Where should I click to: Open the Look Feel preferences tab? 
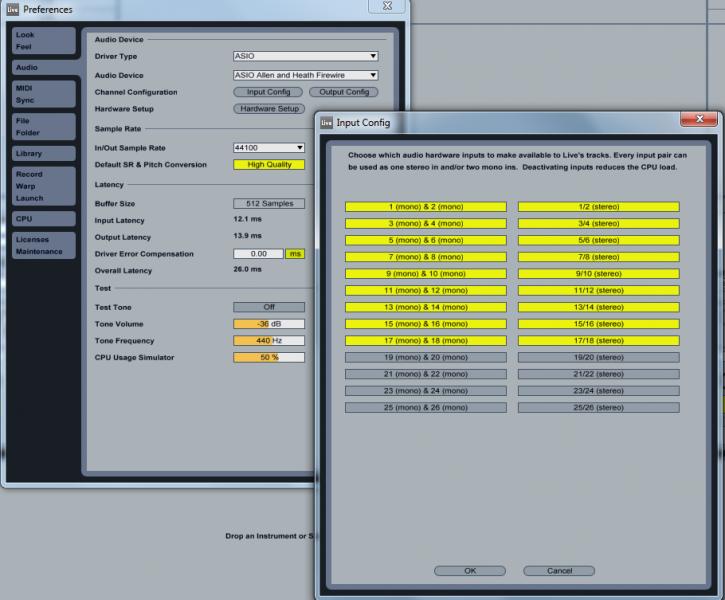coord(43,41)
